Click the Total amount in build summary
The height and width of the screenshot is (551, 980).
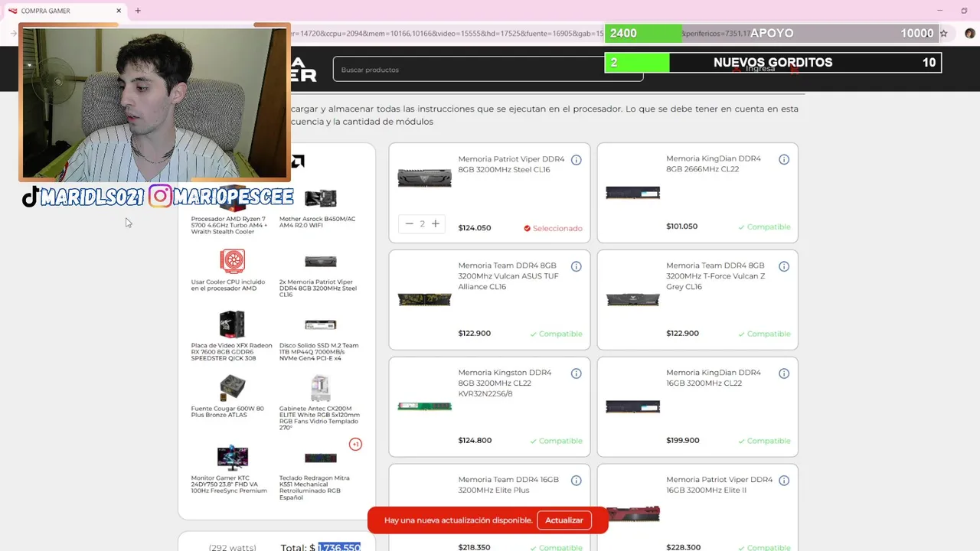[338, 547]
